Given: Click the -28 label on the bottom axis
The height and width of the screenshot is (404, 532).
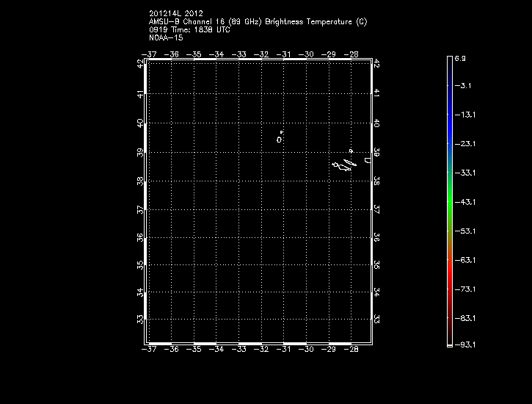Looking at the screenshot, I should click(351, 350).
